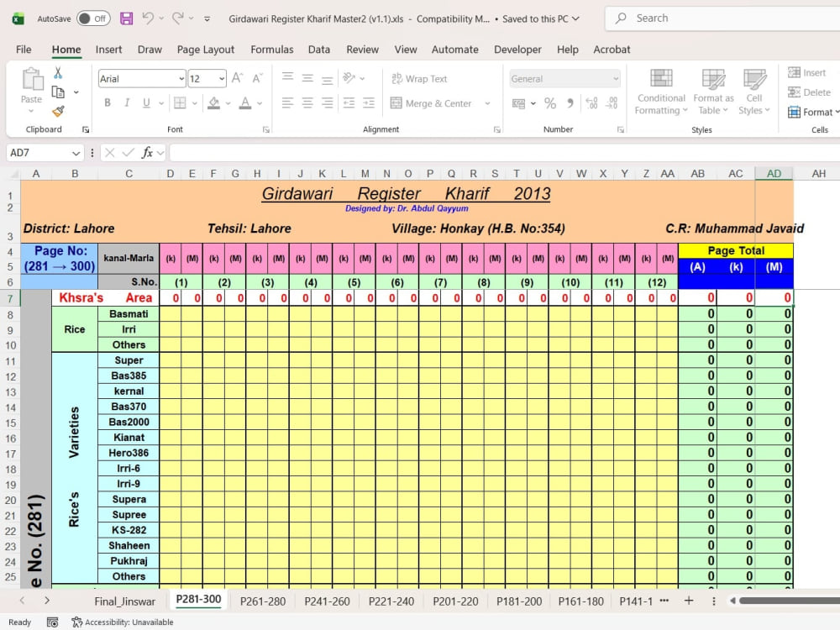
Task: Click the New Sheet plus button
Action: (x=689, y=601)
